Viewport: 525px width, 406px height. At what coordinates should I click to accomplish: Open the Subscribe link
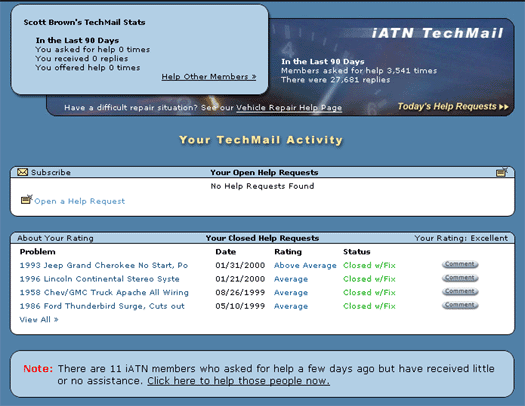[x=51, y=172]
